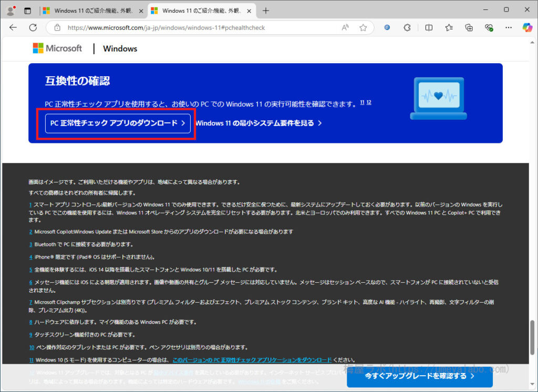Jump to footnote number 10 link
The image size is (538, 392).
32,347
